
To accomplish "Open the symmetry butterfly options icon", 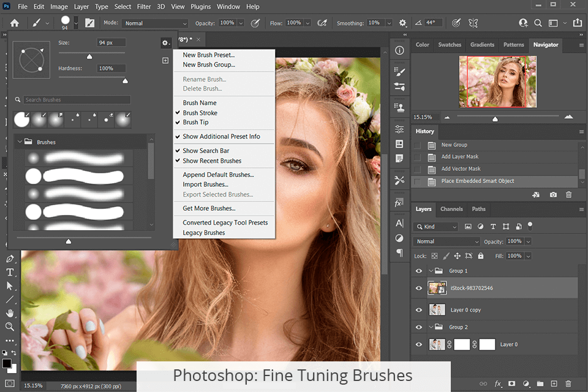I will (x=473, y=23).
